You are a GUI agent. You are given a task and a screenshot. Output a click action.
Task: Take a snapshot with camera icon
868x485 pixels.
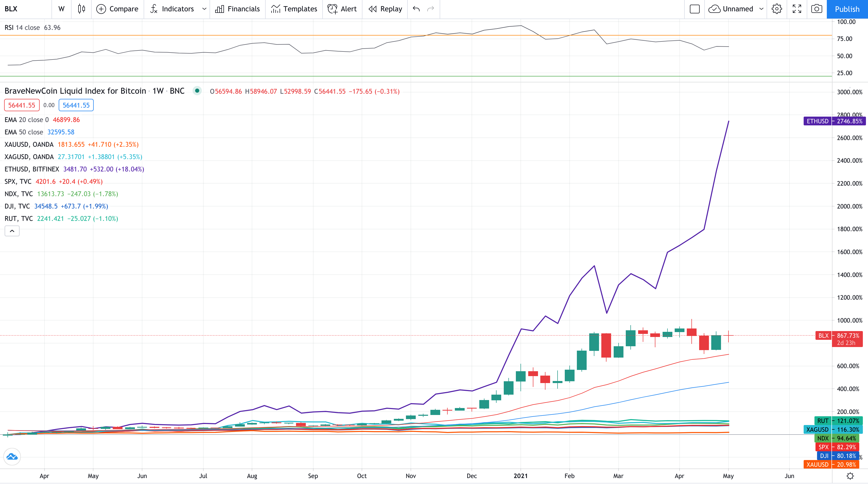[x=817, y=9]
